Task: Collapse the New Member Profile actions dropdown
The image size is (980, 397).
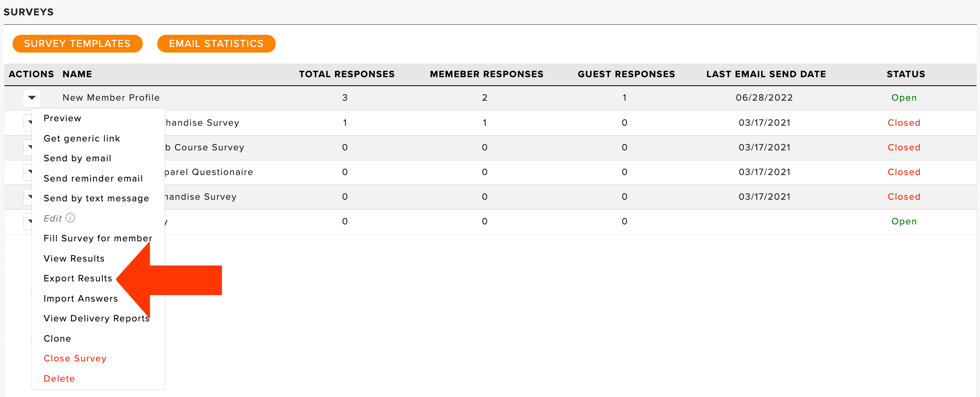Action: click(x=32, y=98)
